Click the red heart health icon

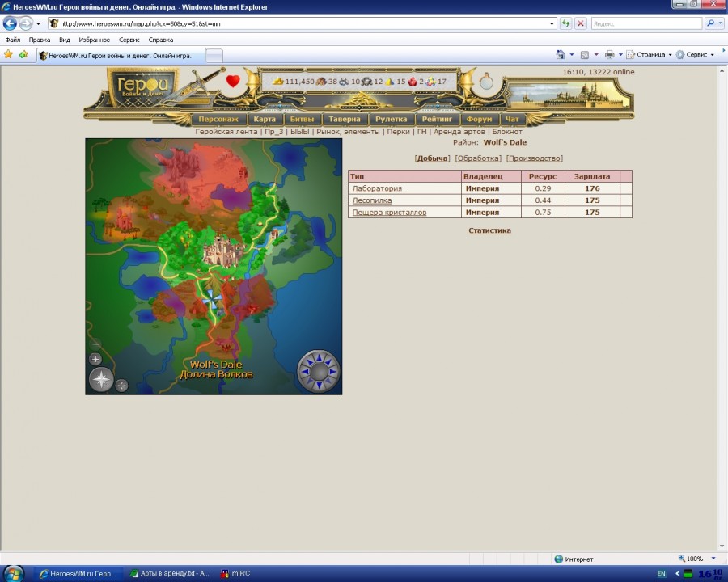coord(233,81)
